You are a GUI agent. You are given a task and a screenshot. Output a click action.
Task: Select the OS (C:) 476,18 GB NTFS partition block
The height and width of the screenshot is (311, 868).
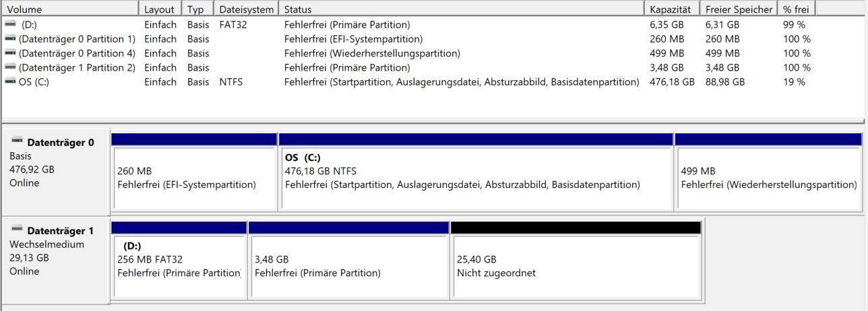point(475,178)
